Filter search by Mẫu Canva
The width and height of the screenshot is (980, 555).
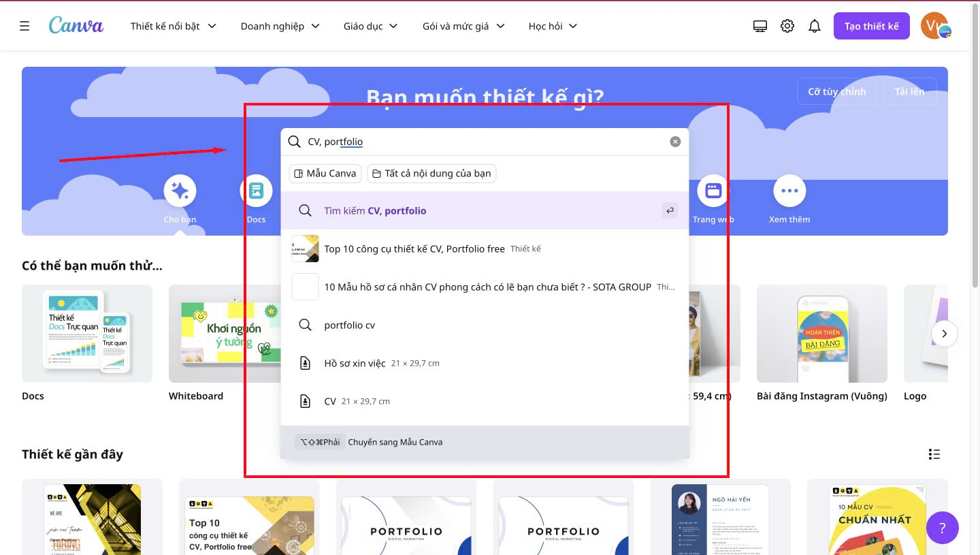pyautogui.click(x=325, y=174)
